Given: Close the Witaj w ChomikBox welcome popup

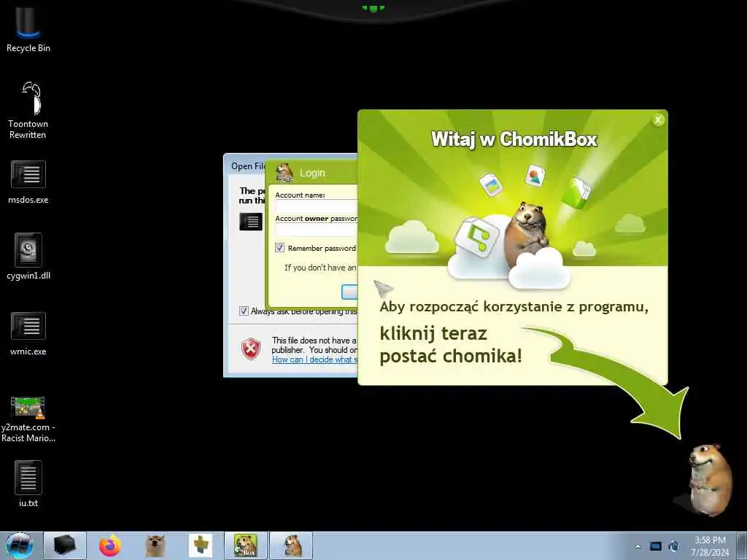Looking at the screenshot, I should [658, 120].
